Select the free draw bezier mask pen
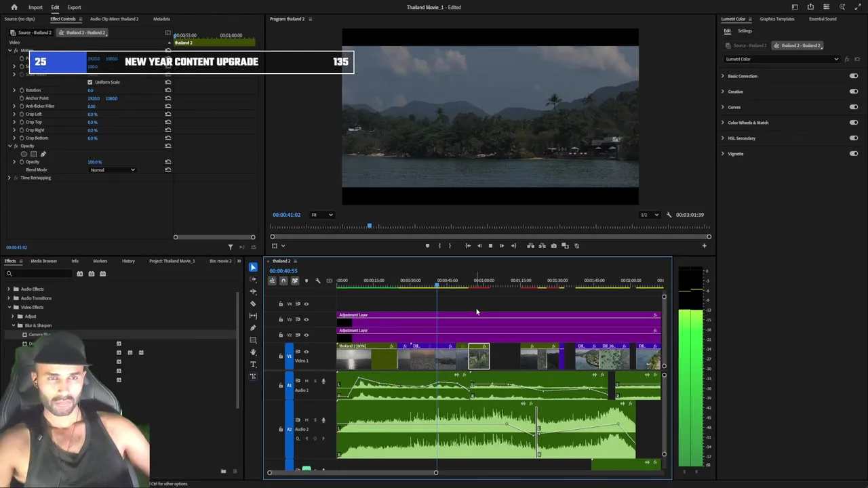 point(43,154)
